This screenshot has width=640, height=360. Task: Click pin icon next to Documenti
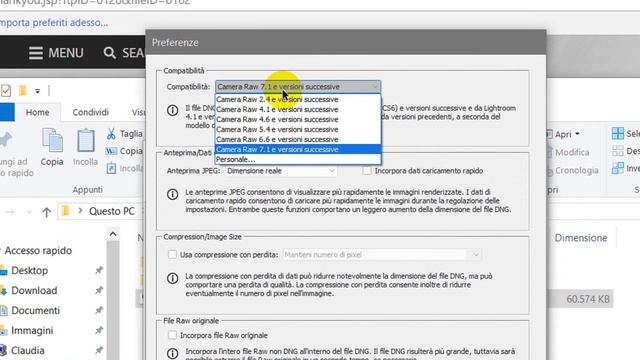click(x=99, y=311)
